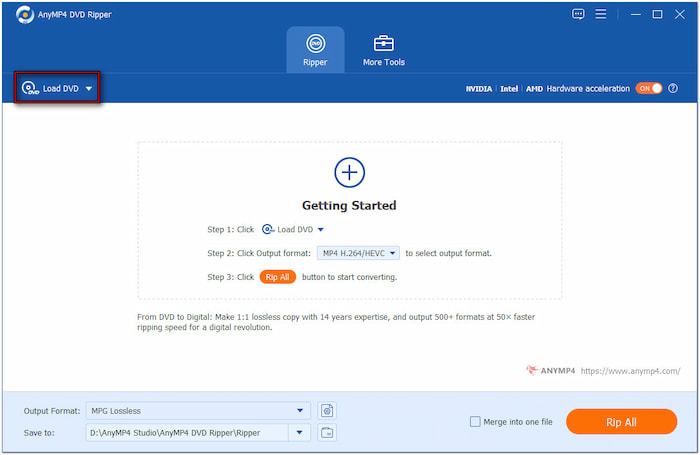Click the NVIDIA label
700x455 pixels.
pos(479,88)
